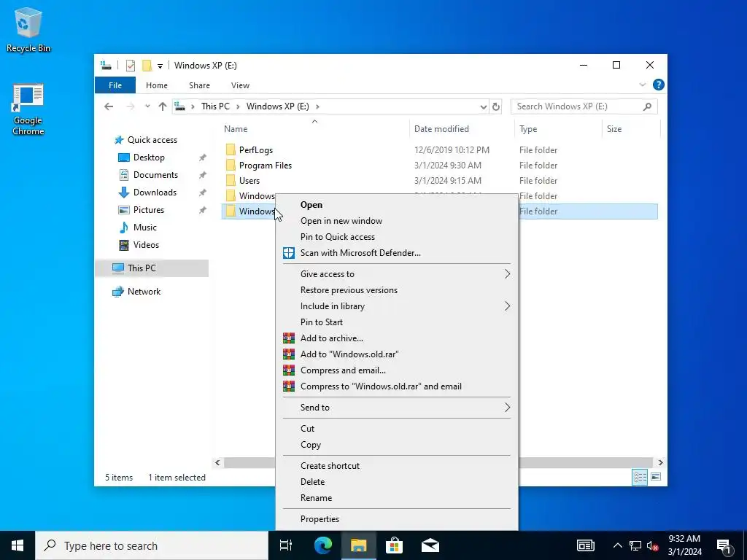Image resolution: width=747 pixels, height=560 pixels.
Task: Click This PC in the address breadcrumb
Action: pyautogui.click(x=215, y=106)
